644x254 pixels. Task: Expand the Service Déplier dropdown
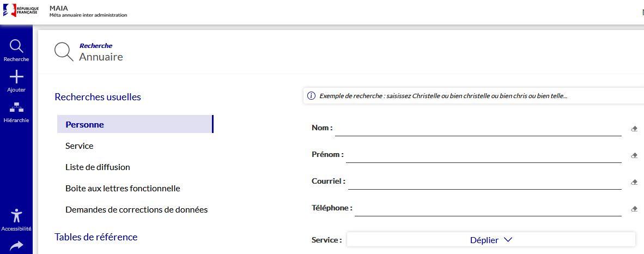coord(491,240)
